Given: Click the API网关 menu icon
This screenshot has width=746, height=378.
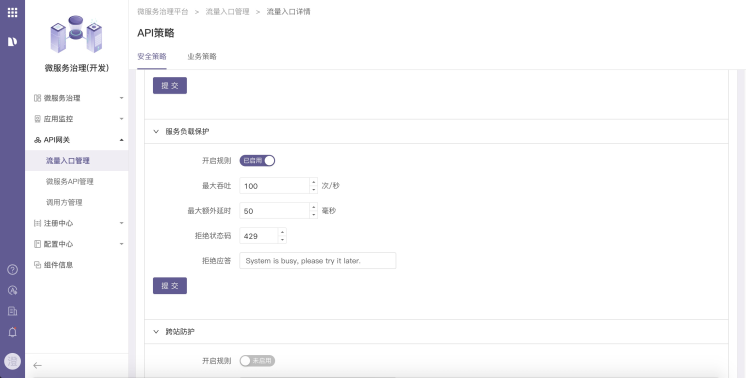Looking at the screenshot, I should 38,140.
